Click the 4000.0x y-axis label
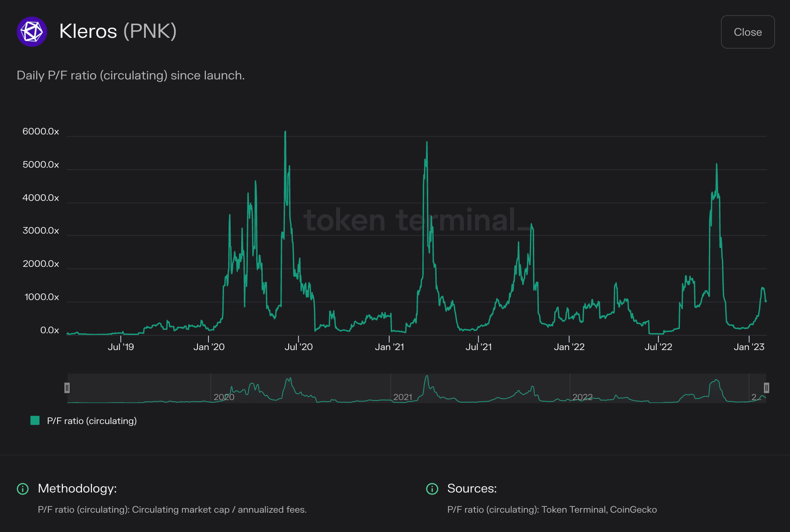The width and height of the screenshot is (790, 532). pos(41,198)
